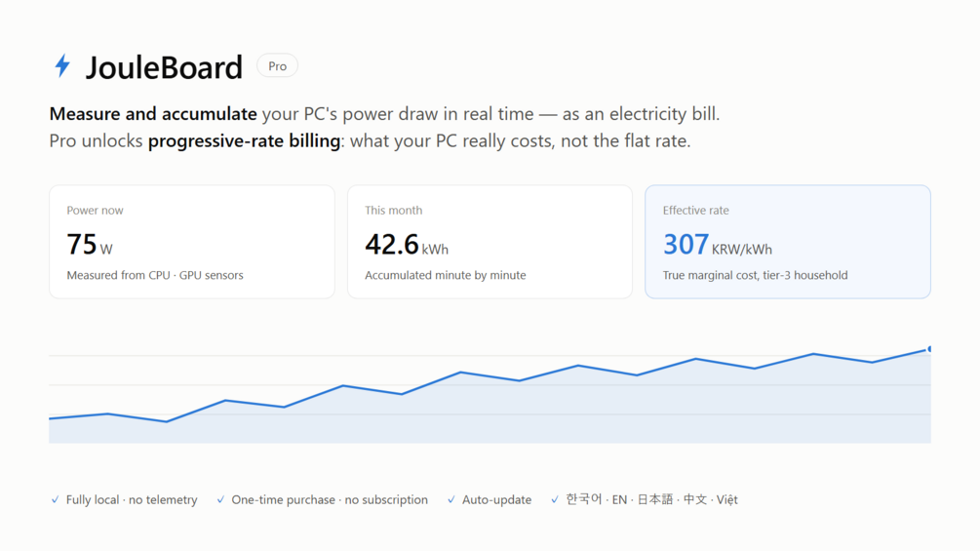Click the 42.6 kWh accumulated value
The width and height of the screenshot is (980, 551).
[x=407, y=244]
